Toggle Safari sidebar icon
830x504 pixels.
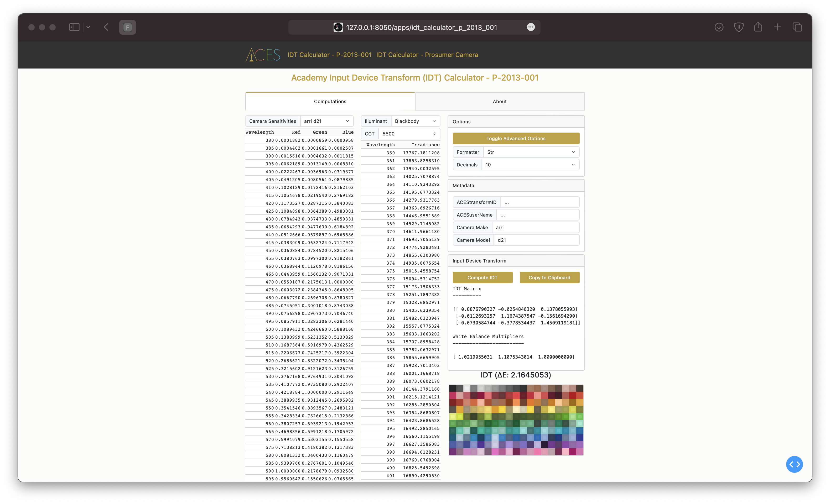click(x=74, y=27)
